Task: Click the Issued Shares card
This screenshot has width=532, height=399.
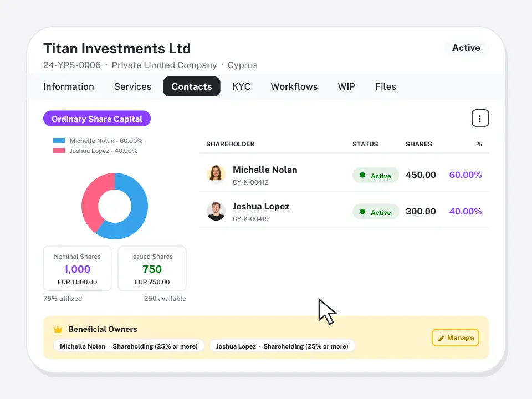Action: (x=152, y=268)
